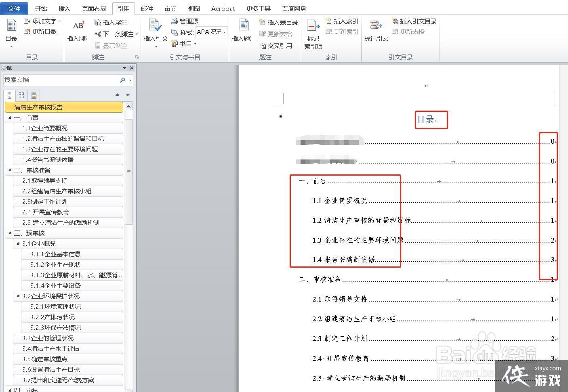The width and height of the screenshot is (568, 392).
Task: Click 标记引文 button
Action: pos(376,31)
